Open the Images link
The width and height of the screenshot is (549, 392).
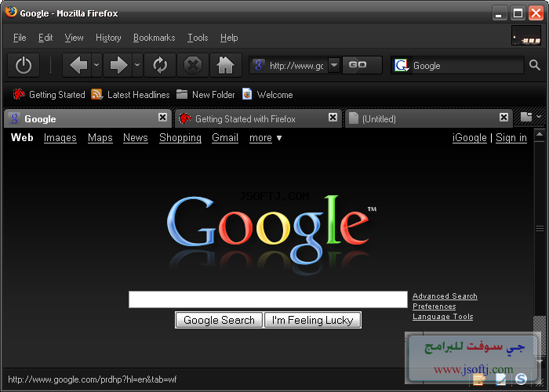(x=60, y=138)
